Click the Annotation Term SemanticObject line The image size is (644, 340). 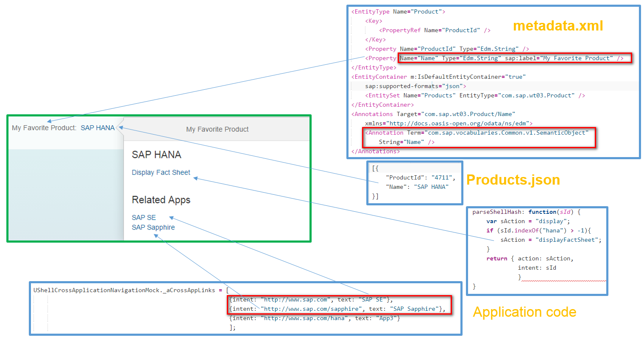(477, 133)
